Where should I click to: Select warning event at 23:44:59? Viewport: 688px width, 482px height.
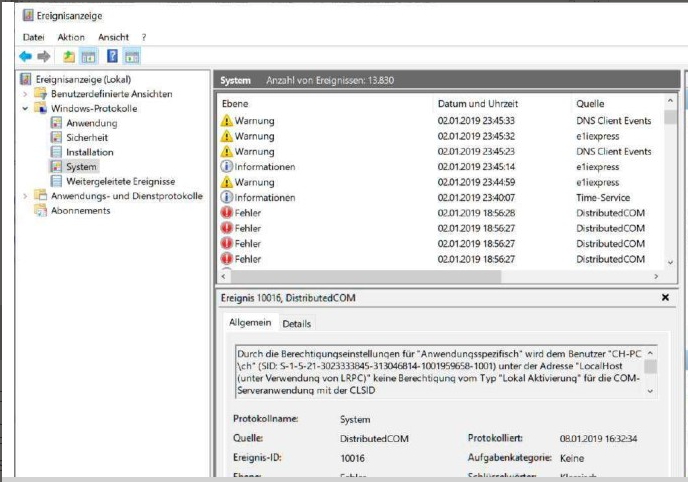pyautogui.click(x=441, y=182)
